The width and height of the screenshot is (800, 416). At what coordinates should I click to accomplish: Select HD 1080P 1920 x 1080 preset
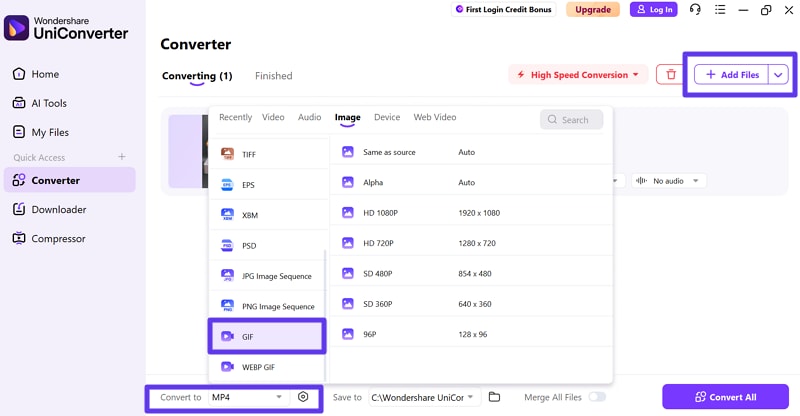[471, 213]
